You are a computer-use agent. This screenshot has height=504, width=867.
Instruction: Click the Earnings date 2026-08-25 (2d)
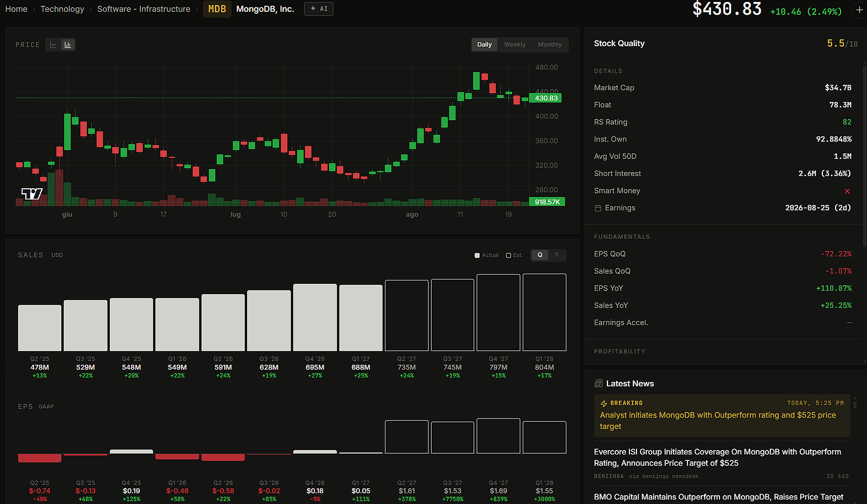click(818, 208)
